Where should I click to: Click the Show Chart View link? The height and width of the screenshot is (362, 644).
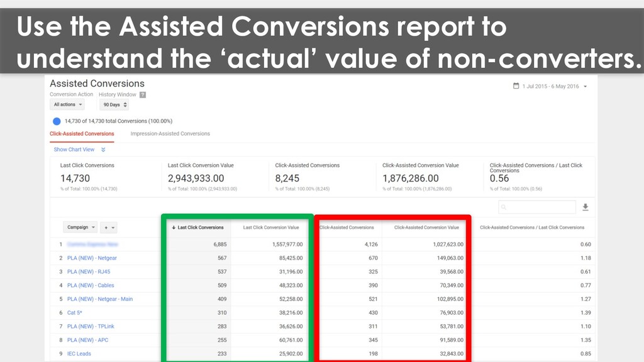[x=74, y=150]
